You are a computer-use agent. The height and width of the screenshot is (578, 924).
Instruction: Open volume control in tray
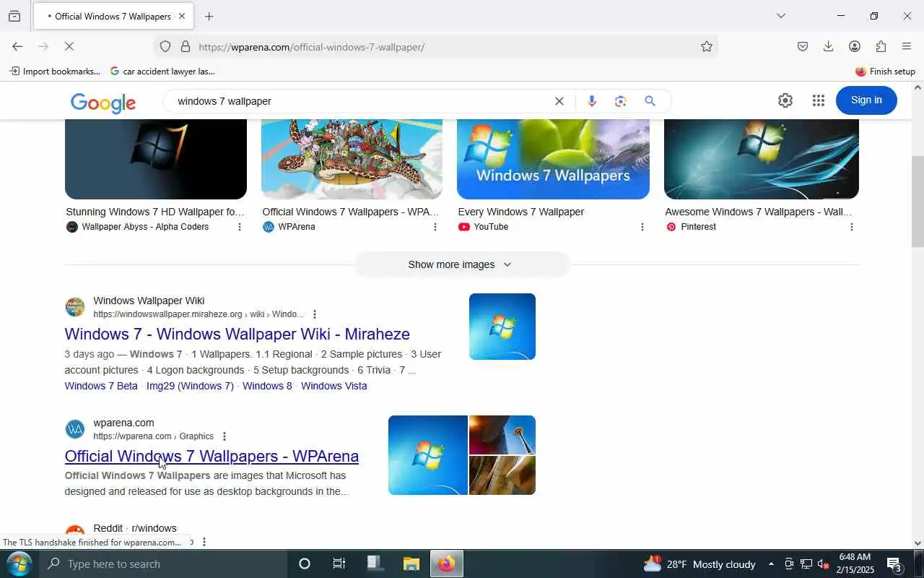pyautogui.click(x=823, y=564)
